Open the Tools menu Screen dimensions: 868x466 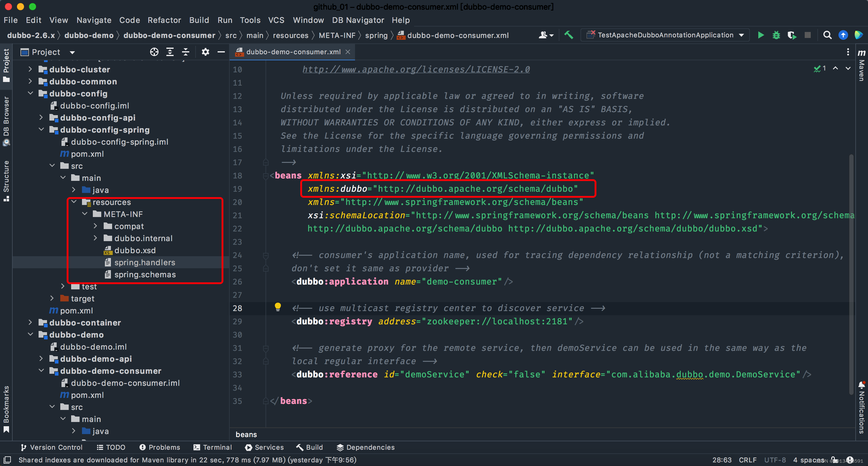click(250, 20)
